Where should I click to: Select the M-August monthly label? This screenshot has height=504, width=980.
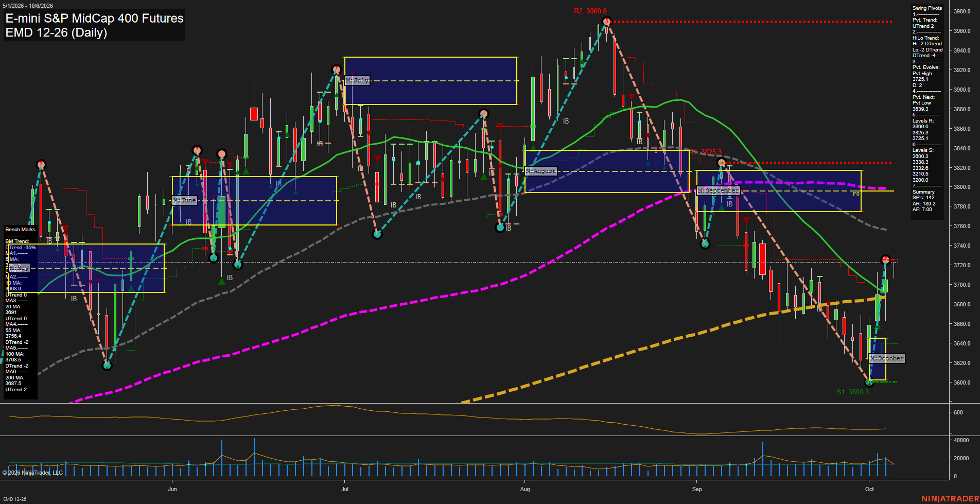540,171
